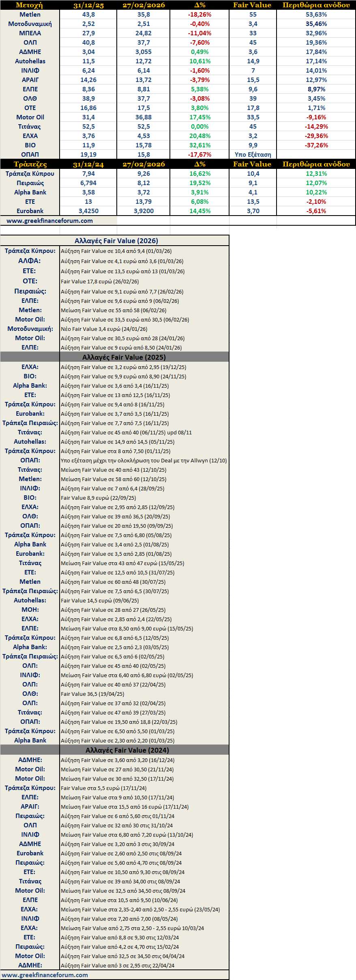Select ΟΠΑΠ change -17,67%

click(199, 155)
